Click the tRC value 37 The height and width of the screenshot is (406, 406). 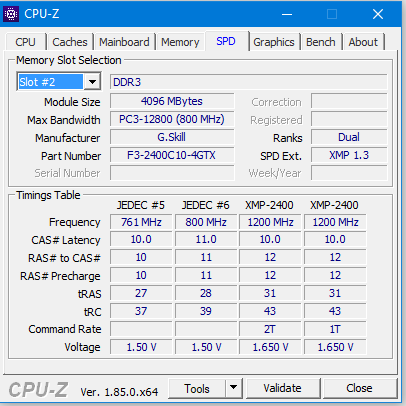click(x=141, y=311)
